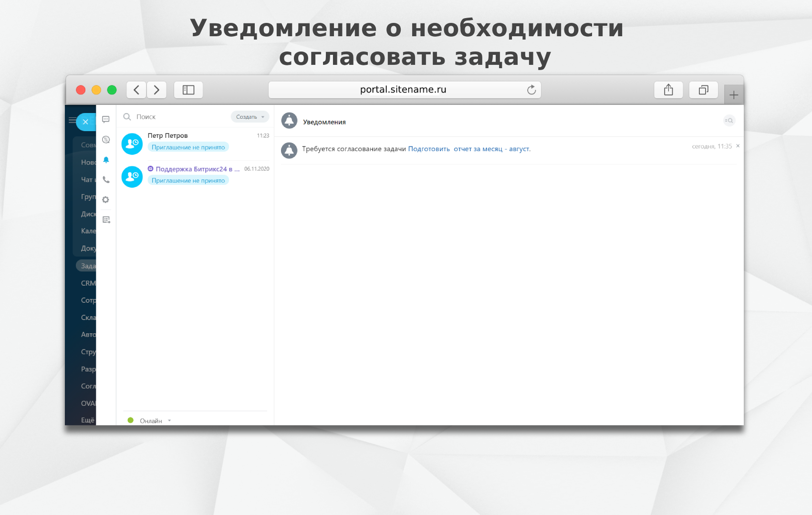Screen dimensions: 812x515
Task: Click the notification search icon at top right
Action: 729,121
